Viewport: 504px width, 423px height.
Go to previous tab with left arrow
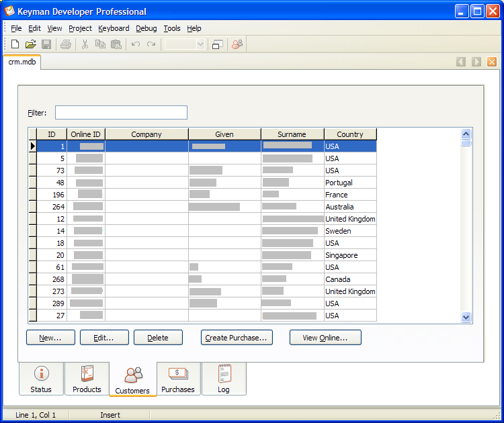coord(461,62)
